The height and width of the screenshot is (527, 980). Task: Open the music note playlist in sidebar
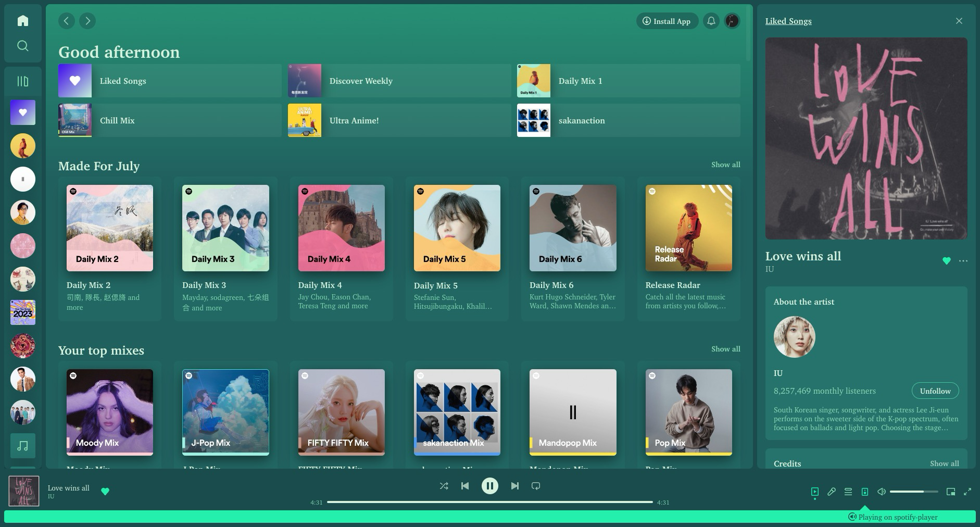(x=23, y=446)
